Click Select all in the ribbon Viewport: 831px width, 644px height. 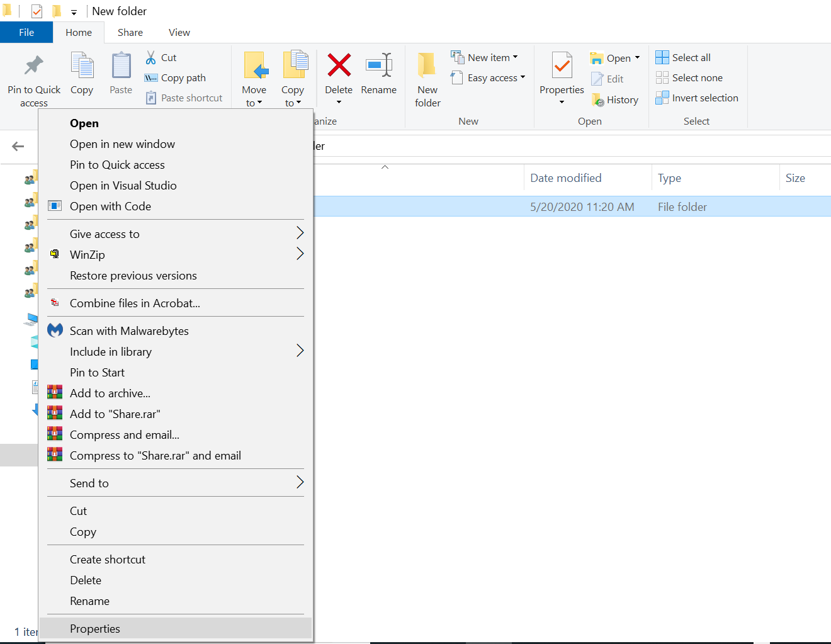(x=684, y=58)
